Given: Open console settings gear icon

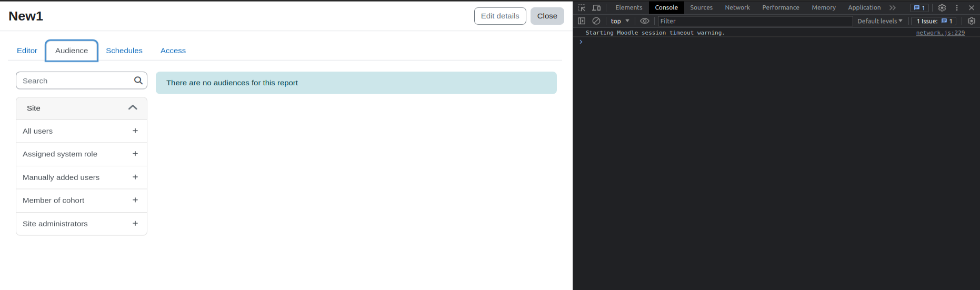Looking at the screenshot, I should [x=972, y=21].
